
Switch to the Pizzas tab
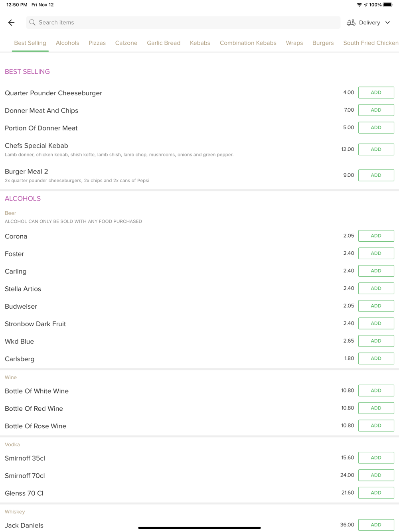click(x=97, y=43)
